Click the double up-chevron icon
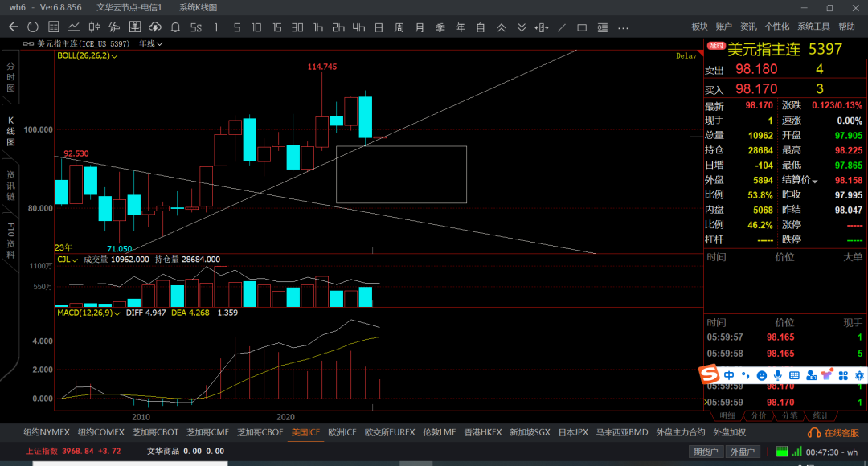The height and width of the screenshot is (466, 868). [x=501, y=27]
